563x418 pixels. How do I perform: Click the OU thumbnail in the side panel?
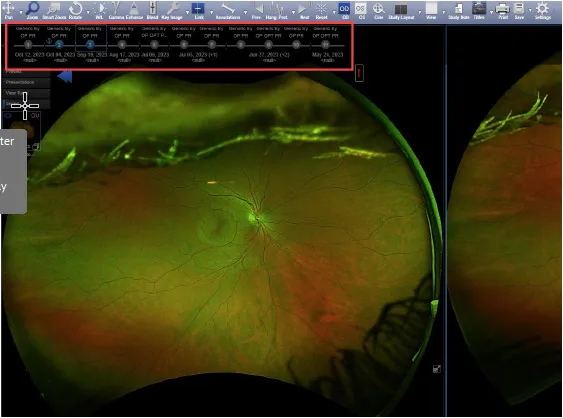(x=22, y=130)
